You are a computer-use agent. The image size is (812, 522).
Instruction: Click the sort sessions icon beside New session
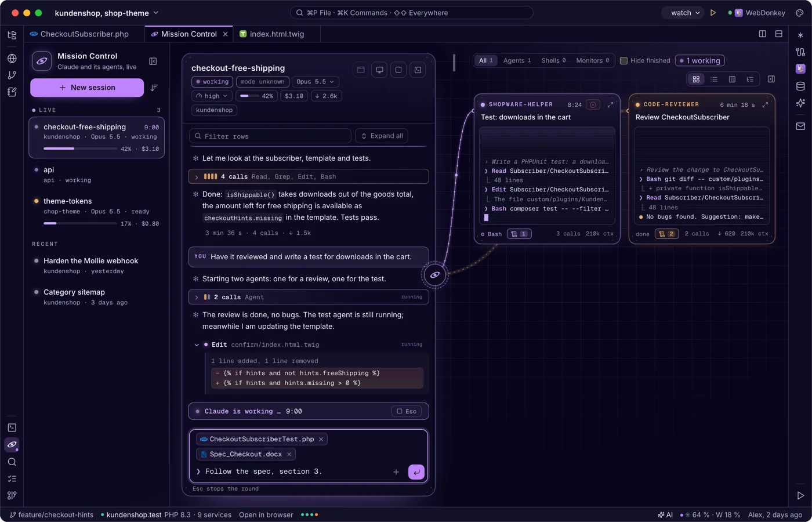click(x=154, y=88)
